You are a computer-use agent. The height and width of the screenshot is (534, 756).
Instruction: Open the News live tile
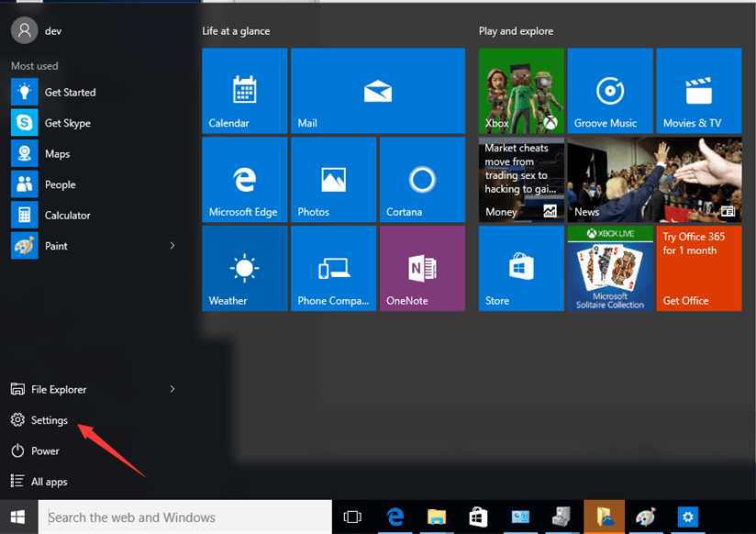click(654, 180)
